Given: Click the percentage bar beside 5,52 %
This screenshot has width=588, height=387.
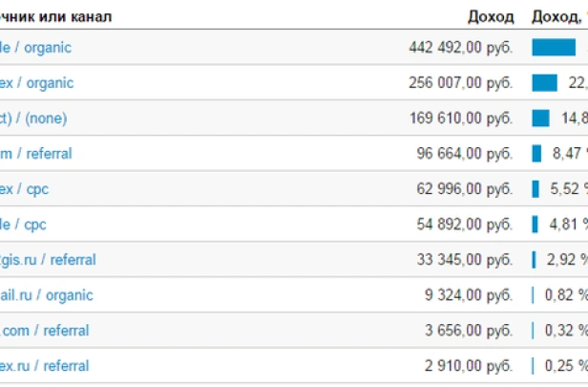Looking at the screenshot, I should click(x=535, y=189).
